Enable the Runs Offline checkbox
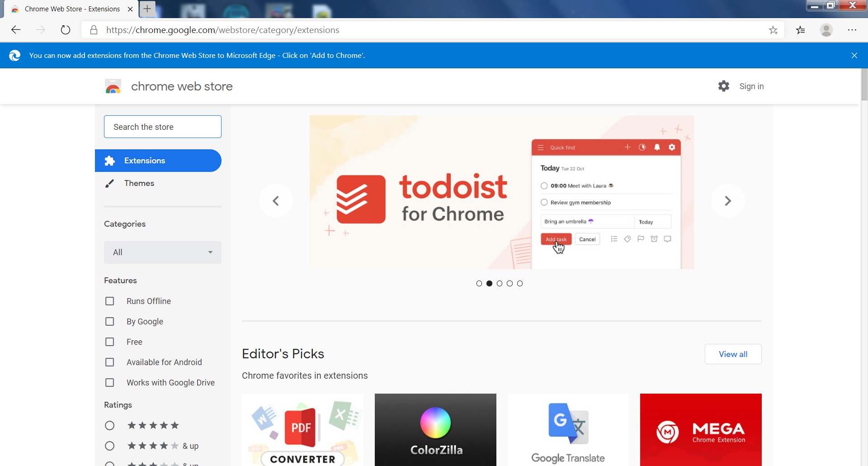 [x=109, y=301]
